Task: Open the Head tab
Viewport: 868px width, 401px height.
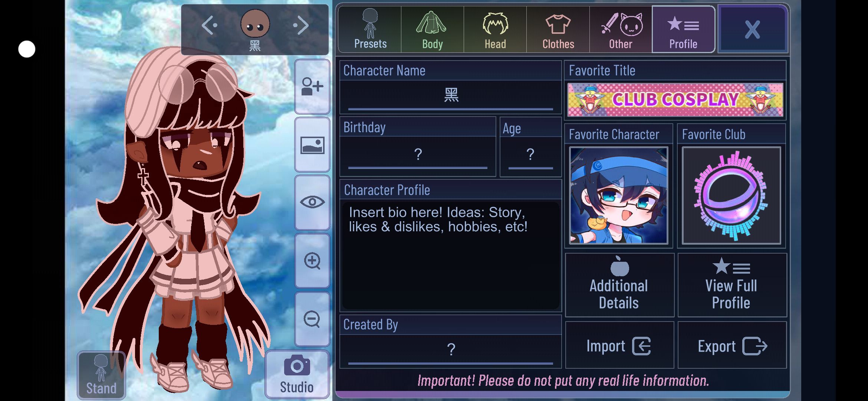Action: (495, 29)
